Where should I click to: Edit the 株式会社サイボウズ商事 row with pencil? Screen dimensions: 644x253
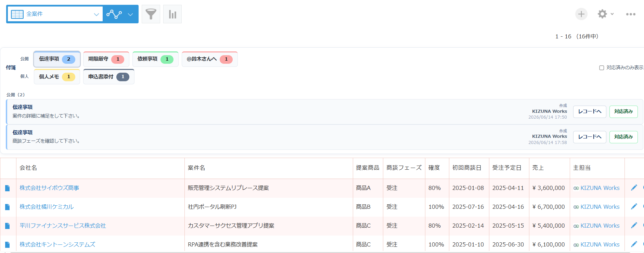point(634,188)
